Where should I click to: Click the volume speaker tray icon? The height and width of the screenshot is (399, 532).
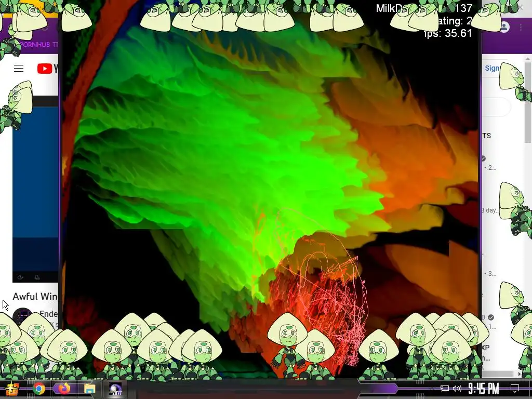(457, 389)
